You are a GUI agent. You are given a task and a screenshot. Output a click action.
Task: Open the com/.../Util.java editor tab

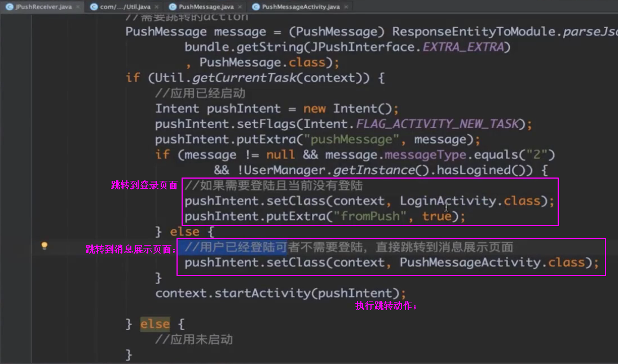(x=125, y=7)
